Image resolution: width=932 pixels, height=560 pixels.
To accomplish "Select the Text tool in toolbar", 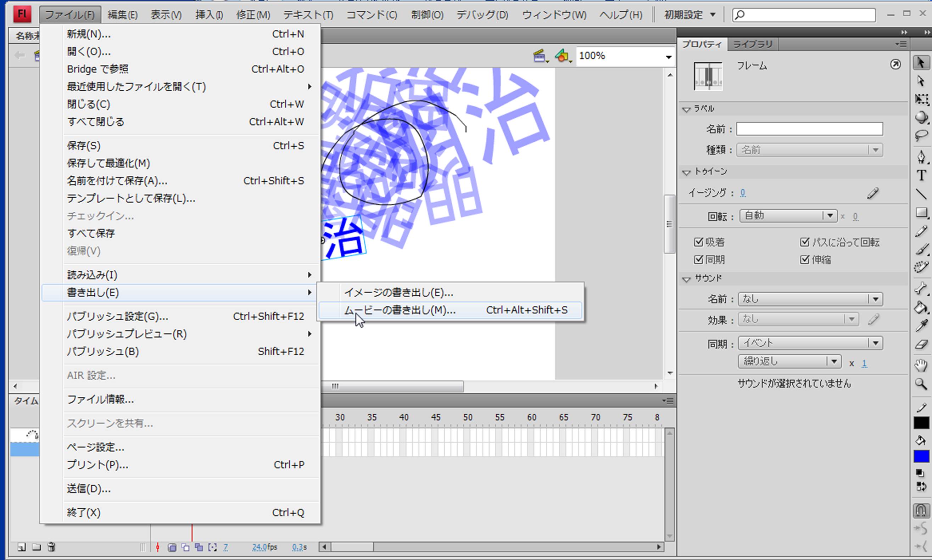I will tap(921, 175).
